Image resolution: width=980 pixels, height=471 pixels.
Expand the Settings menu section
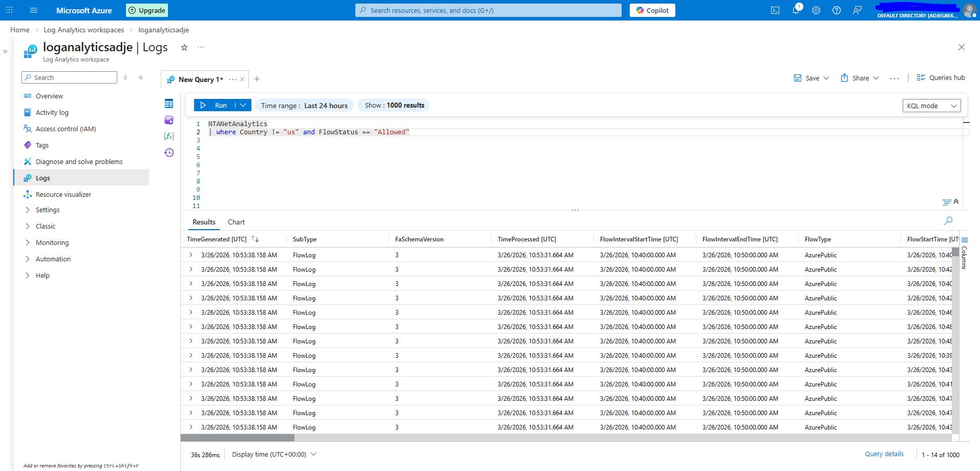pyautogui.click(x=48, y=210)
